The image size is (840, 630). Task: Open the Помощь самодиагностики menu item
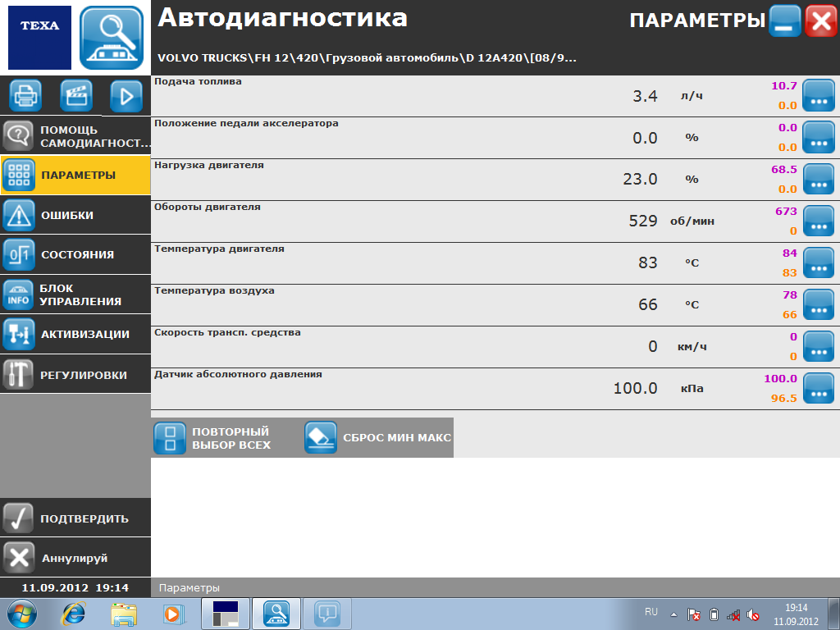point(75,136)
